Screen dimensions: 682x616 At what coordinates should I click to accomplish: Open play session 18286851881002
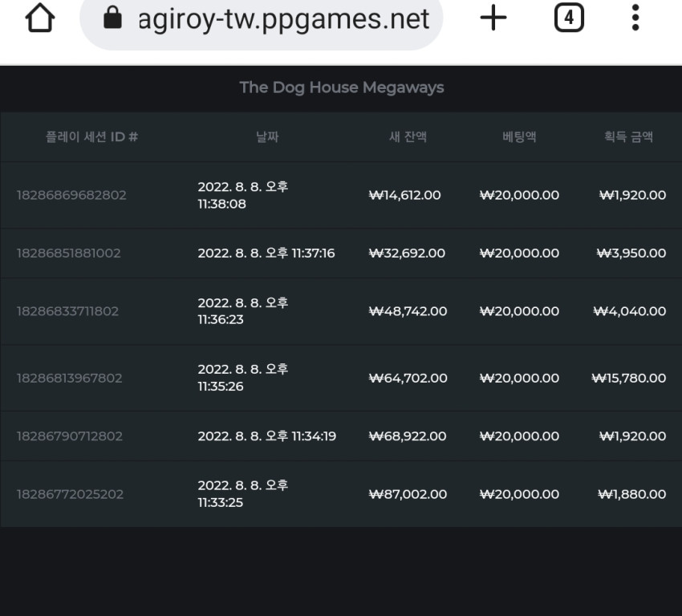(x=69, y=253)
